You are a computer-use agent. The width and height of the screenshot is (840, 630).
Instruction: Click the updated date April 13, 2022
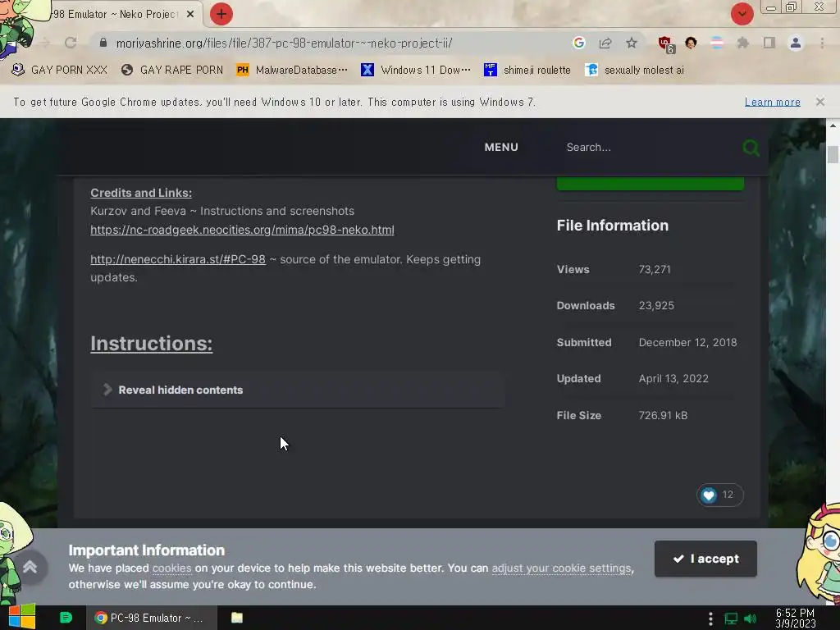pos(673,379)
